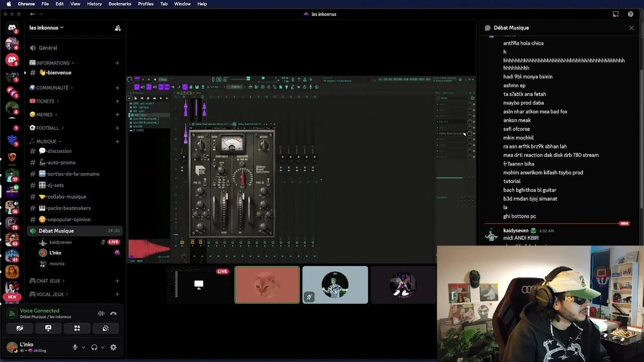Image resolution: width=644 pixels, height=362 pixels.
Task: Open the bienvenue channel
Action: (74, 72)
